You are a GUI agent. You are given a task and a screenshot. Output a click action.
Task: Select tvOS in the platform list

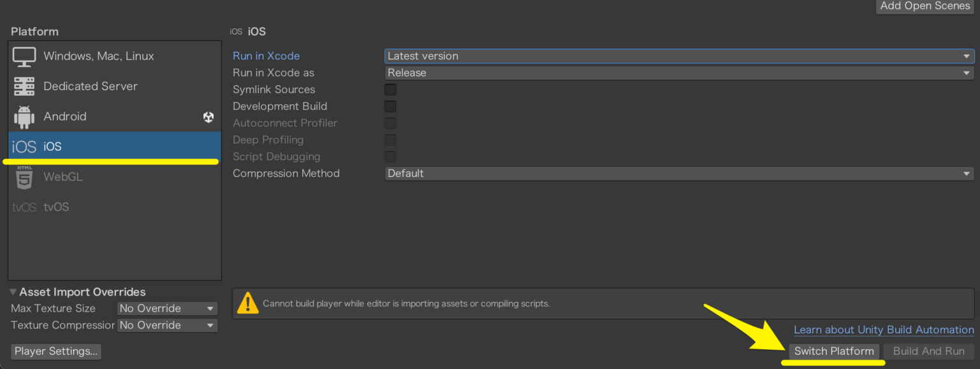(x=56, y=207)
